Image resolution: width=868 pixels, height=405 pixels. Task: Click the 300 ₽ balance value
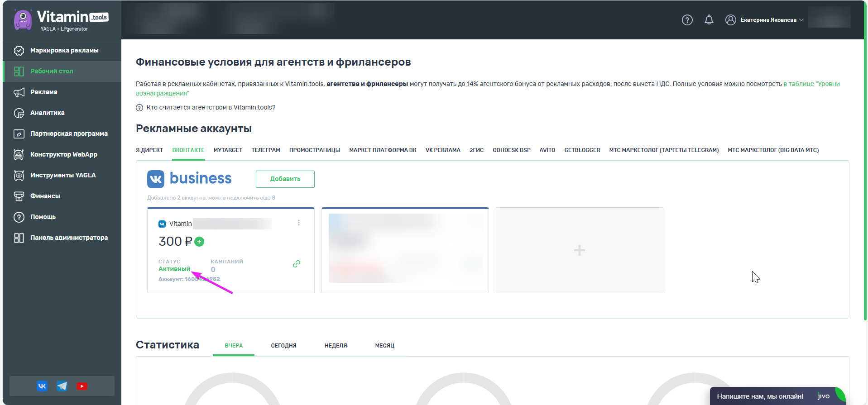[175, 242]
